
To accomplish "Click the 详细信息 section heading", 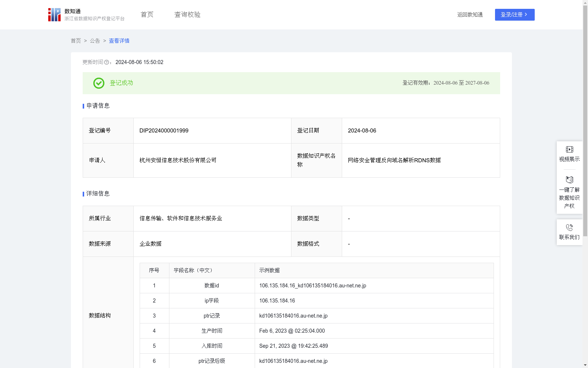I will pos(98,194).
